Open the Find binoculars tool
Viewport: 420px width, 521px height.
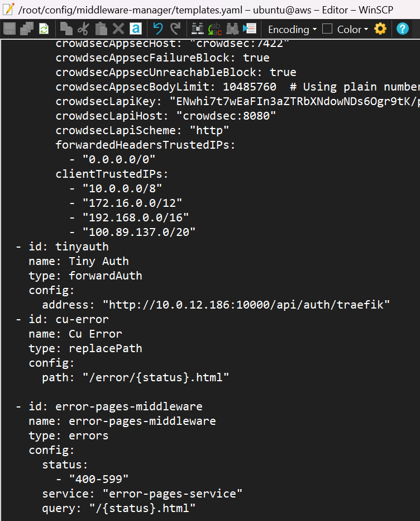tap(198, 29)
